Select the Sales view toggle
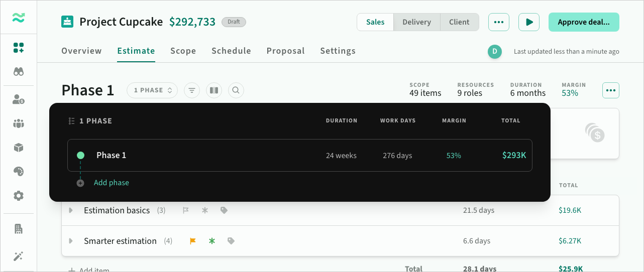The height and width of the screenshot is (272, 644). pyautogui.click(x=375, y=22)
